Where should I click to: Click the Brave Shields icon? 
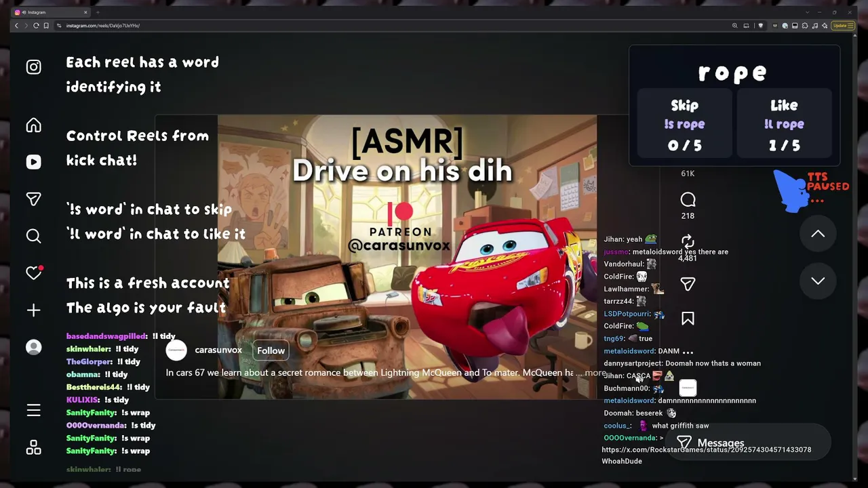click(760, 26)
